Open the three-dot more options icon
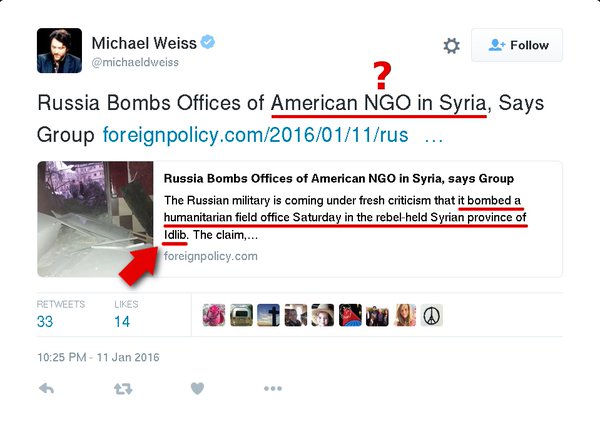 (x=273, y=389)
